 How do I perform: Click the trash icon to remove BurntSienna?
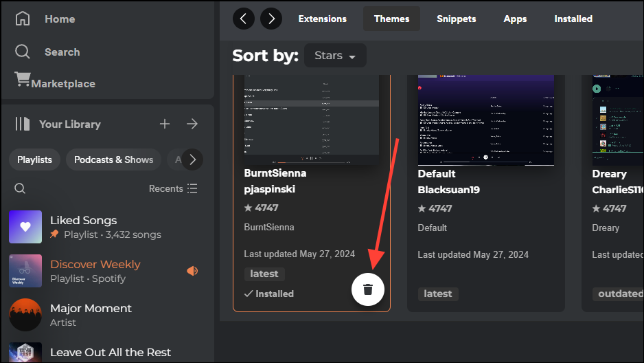368,289
